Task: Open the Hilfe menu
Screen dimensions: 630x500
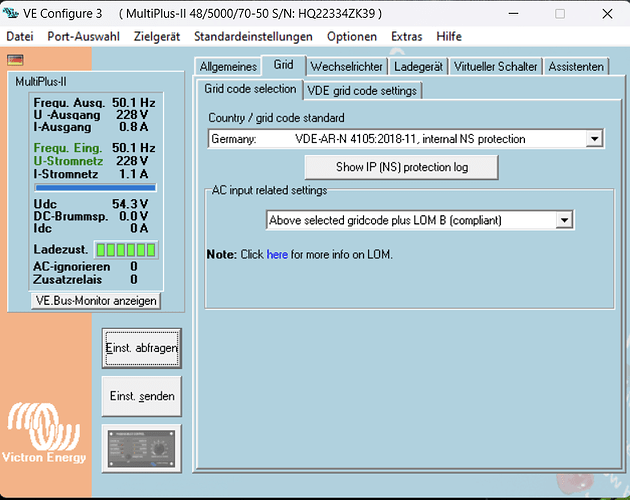Action: point(449,37)
